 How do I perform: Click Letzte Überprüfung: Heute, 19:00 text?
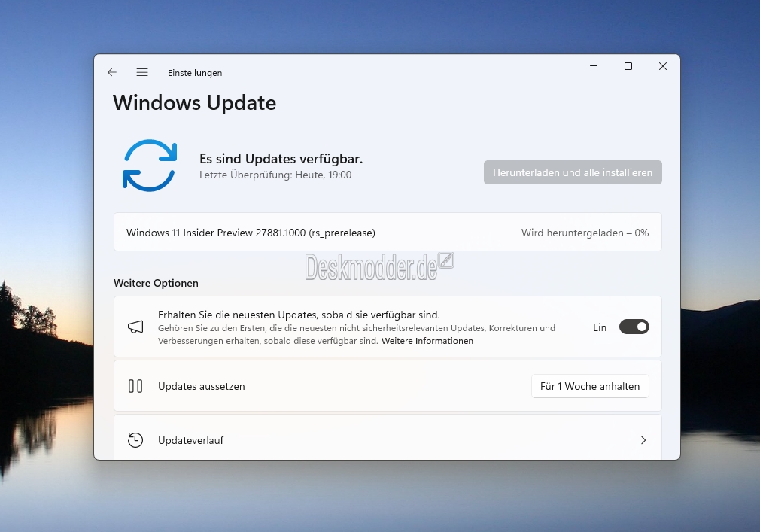(275, 175)
